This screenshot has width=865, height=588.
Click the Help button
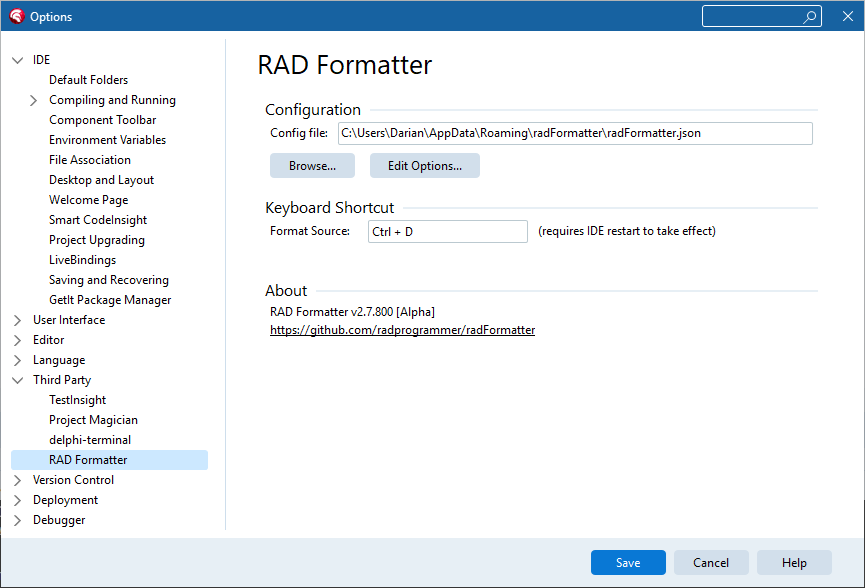coord(794,563)
